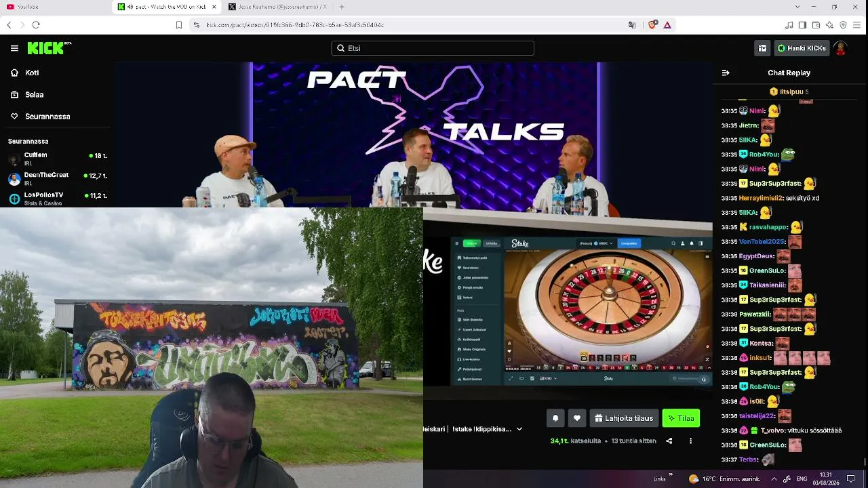Open the page translate icon

(x=632, y=25)
